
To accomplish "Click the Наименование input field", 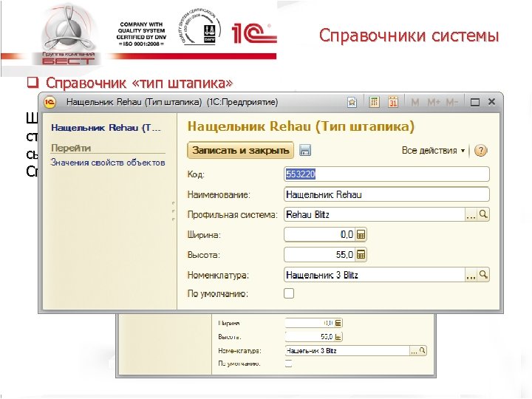I will [386, 194].
